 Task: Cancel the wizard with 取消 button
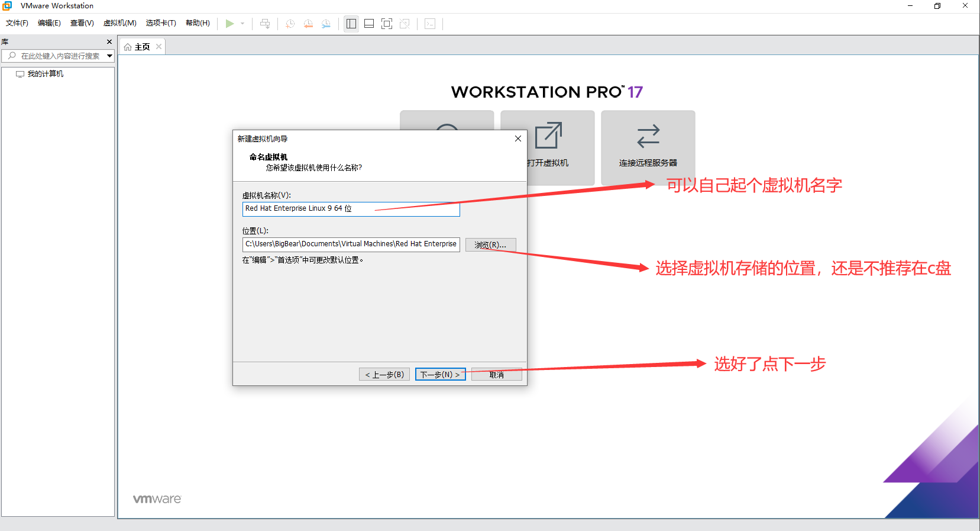pos(497,375)
